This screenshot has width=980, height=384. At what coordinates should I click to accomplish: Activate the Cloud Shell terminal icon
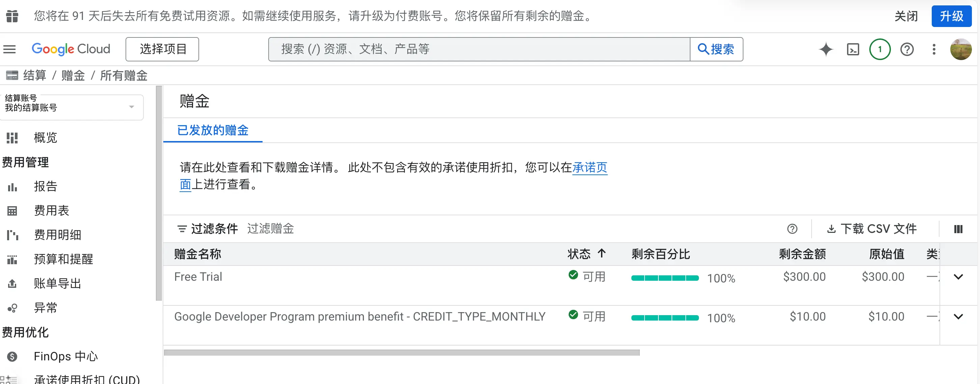852,50
